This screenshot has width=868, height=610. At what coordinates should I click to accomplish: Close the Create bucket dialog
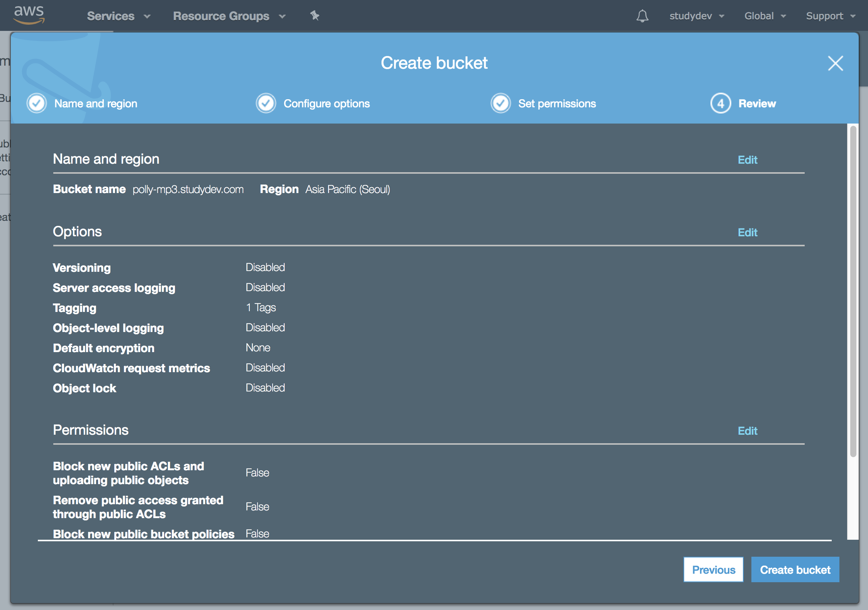[x=835, y=63]
